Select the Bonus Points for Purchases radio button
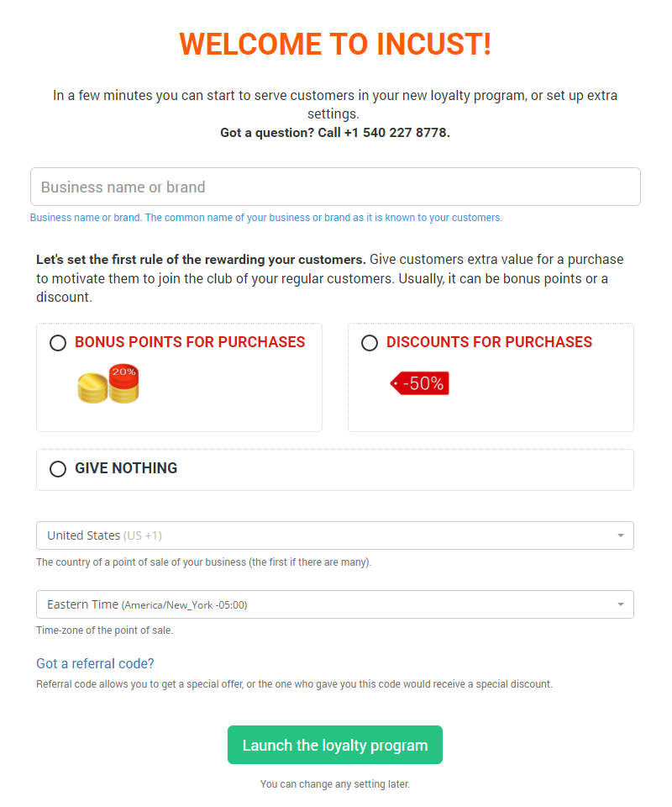 (x=58, y=343)
